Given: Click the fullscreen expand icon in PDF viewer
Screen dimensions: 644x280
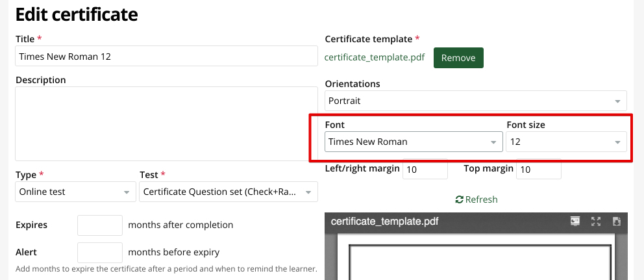Looking at the screenshot, I should (595, 221).
